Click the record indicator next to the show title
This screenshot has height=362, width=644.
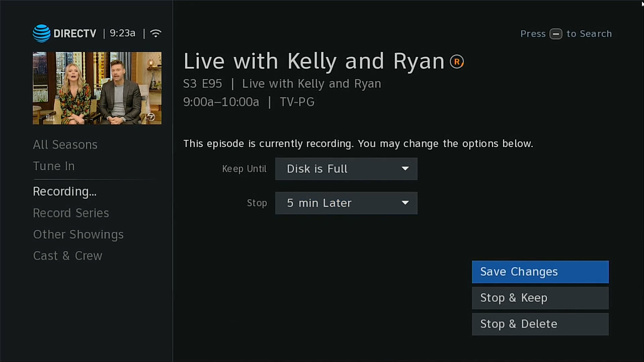pos(457,61)
